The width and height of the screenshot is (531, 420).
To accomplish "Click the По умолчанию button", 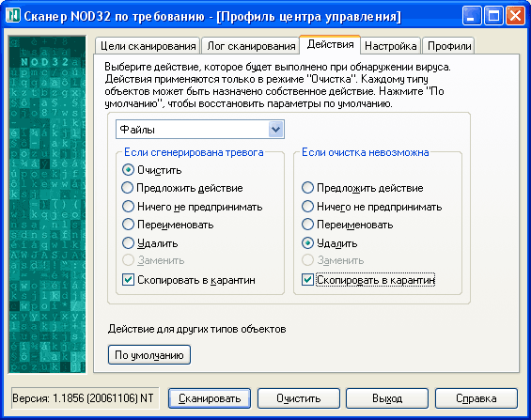I will 149,354.
